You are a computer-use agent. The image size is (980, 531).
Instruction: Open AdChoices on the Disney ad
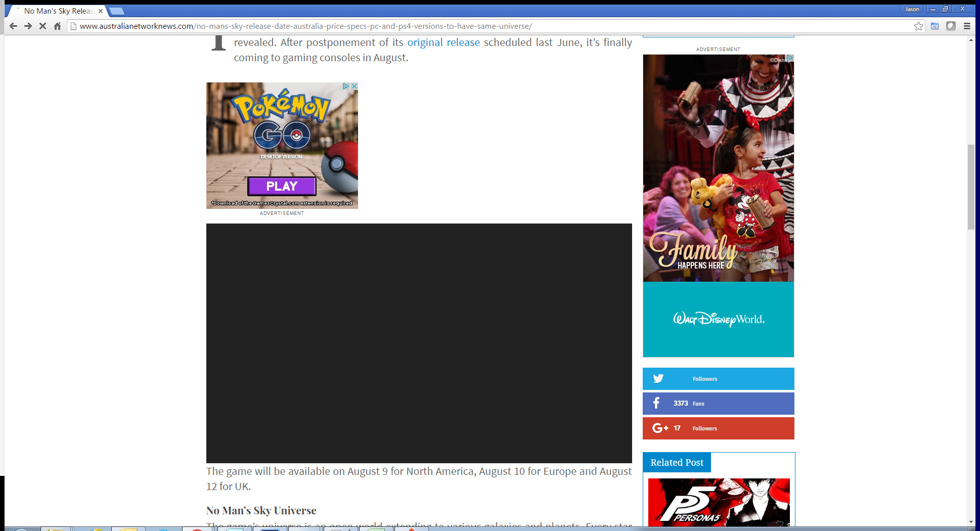[790, 58]
